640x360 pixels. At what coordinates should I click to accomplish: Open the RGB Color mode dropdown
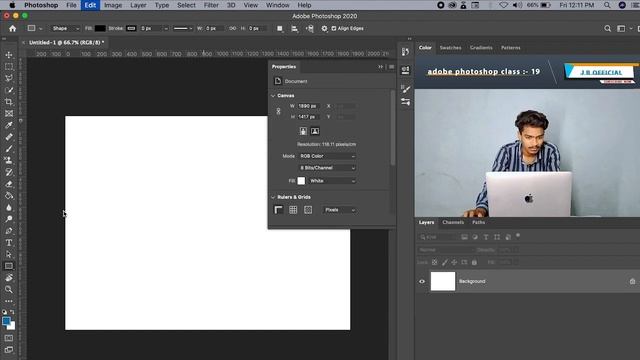tap(327, 156)
